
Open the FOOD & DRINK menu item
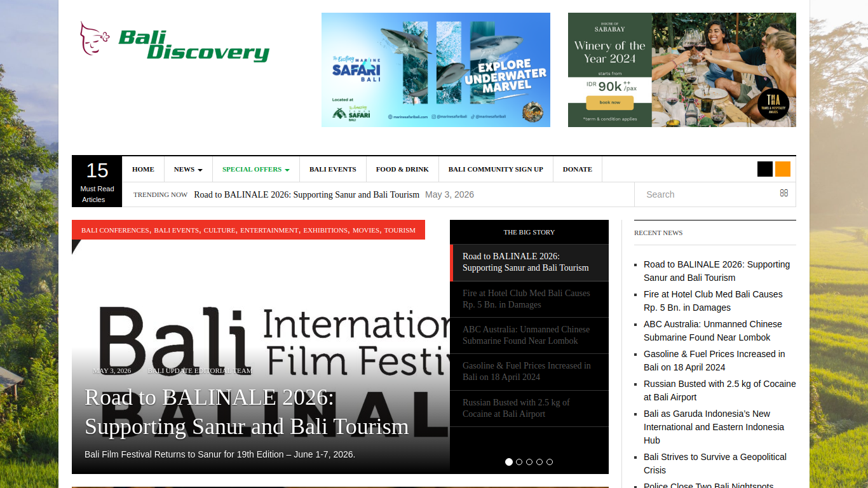[402, 170]
